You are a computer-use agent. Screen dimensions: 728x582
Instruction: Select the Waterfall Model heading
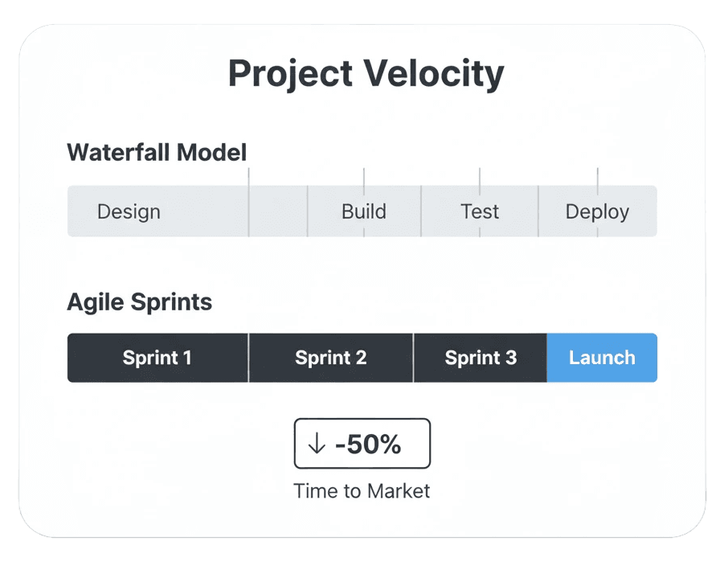pyautogui.click(x=157, y=153)
